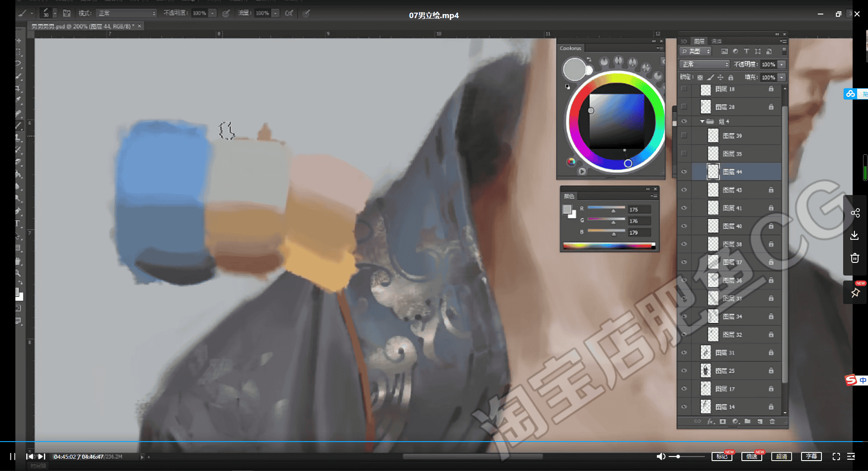Click the 超清 quality button
868x471 pixels.
[782, 457]
